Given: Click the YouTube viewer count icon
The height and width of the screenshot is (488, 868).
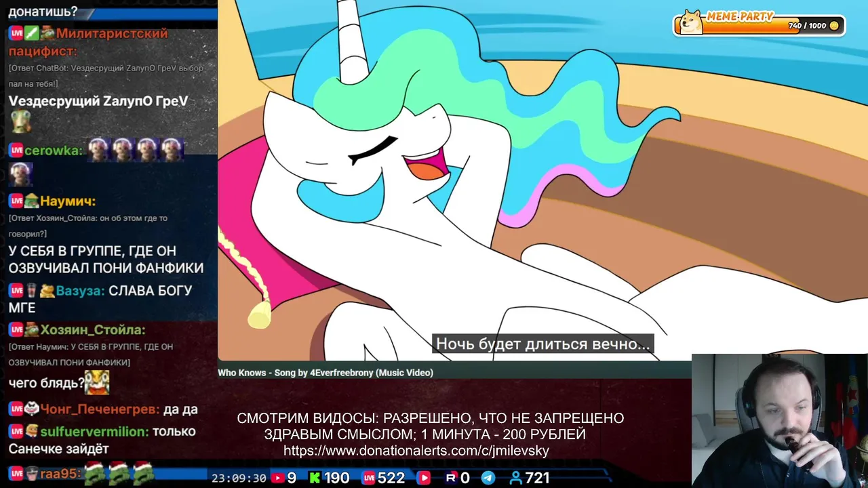Looking at the screenshot, I should [x=277, y=478].
